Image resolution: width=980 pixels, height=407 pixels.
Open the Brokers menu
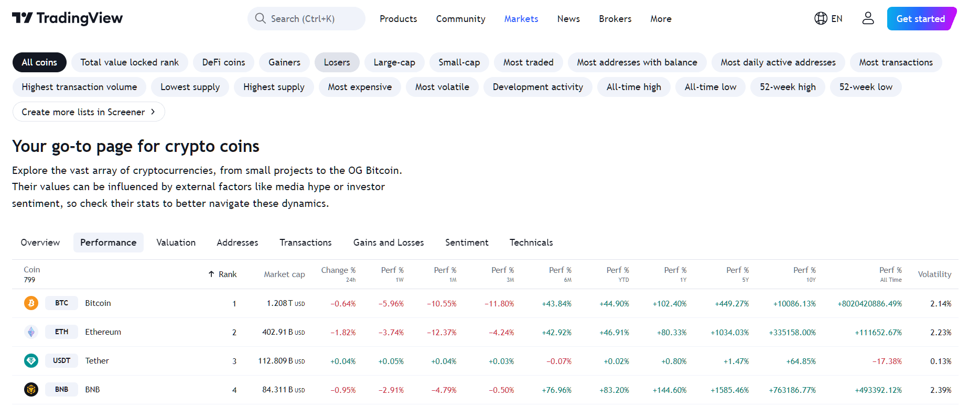[x=615, y=19]
